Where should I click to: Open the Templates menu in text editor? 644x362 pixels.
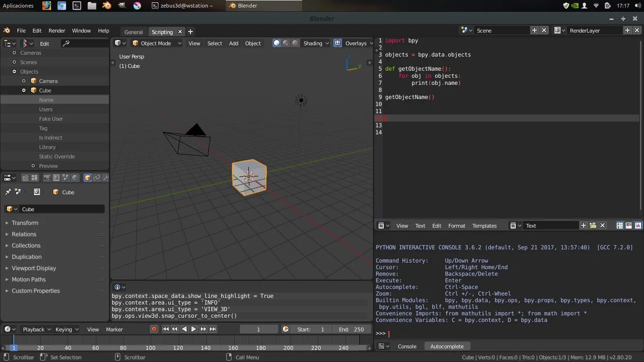point(484,226)
